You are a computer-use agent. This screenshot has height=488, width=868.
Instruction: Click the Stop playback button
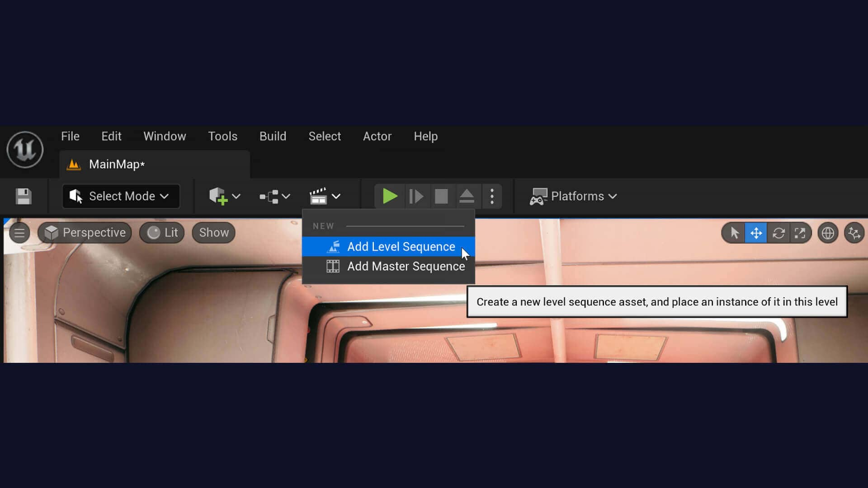(x=441, y=196)
